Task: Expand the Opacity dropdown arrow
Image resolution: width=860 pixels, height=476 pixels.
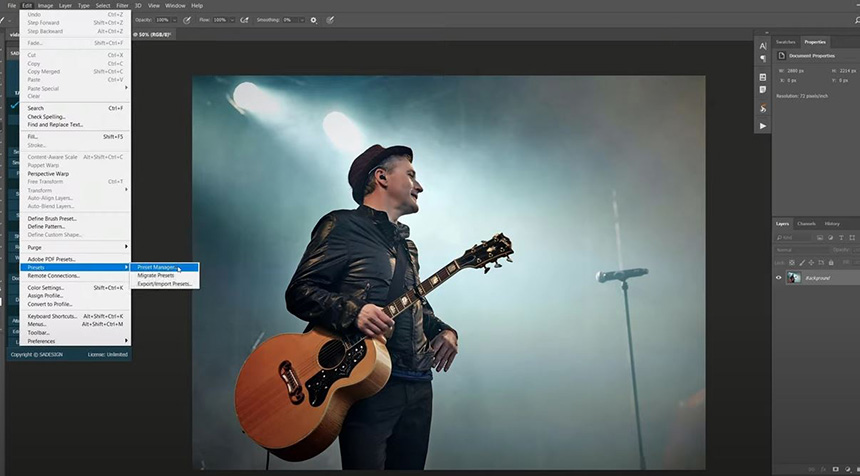Action: pyautogui.click(x=175, y=19)
